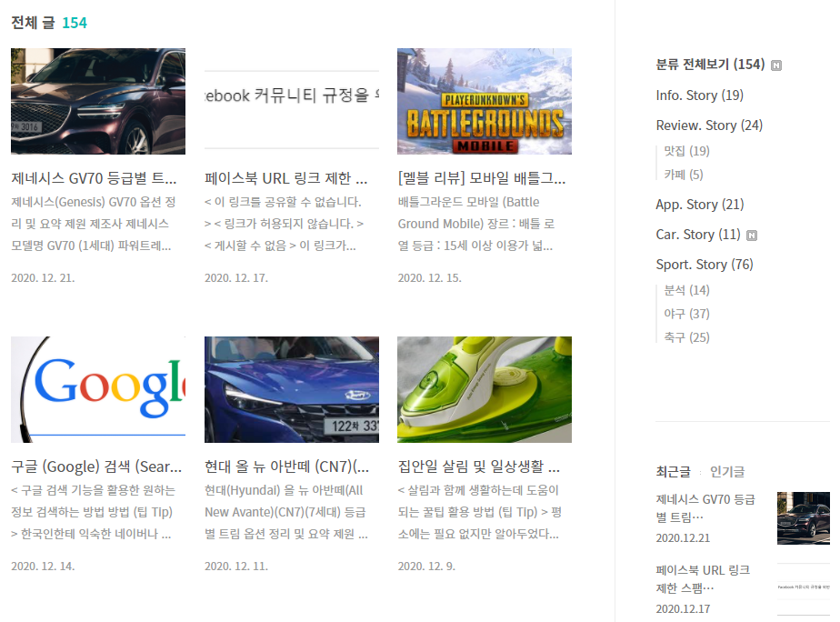Click the new-post badge beside 분류 전체보기 (154)
Viewport: 840px width, 622px height.
775,65
